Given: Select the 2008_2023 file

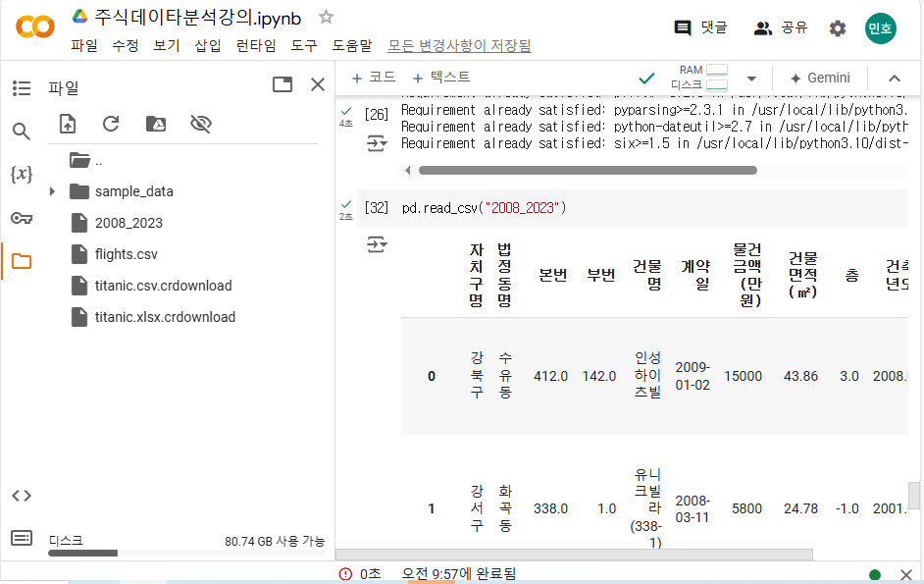Looking at the screenshot, I should pyautogui.click(x=128, y=223).
